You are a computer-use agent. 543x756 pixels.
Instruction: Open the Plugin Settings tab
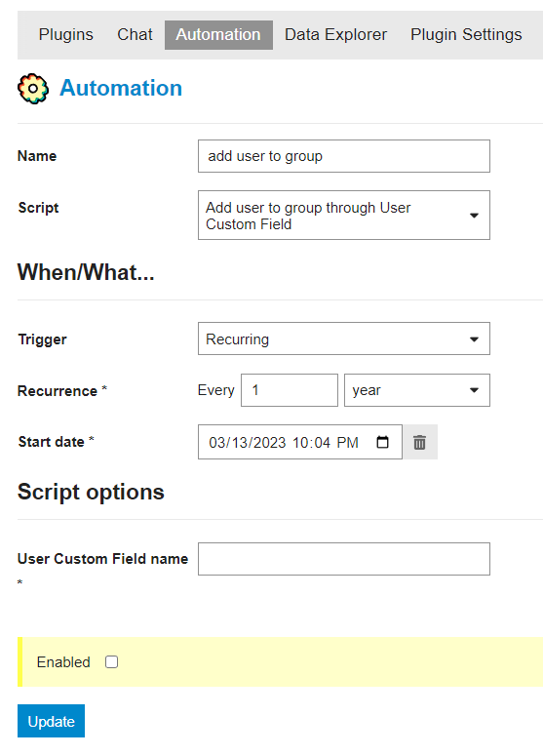(x=466, y=35)
